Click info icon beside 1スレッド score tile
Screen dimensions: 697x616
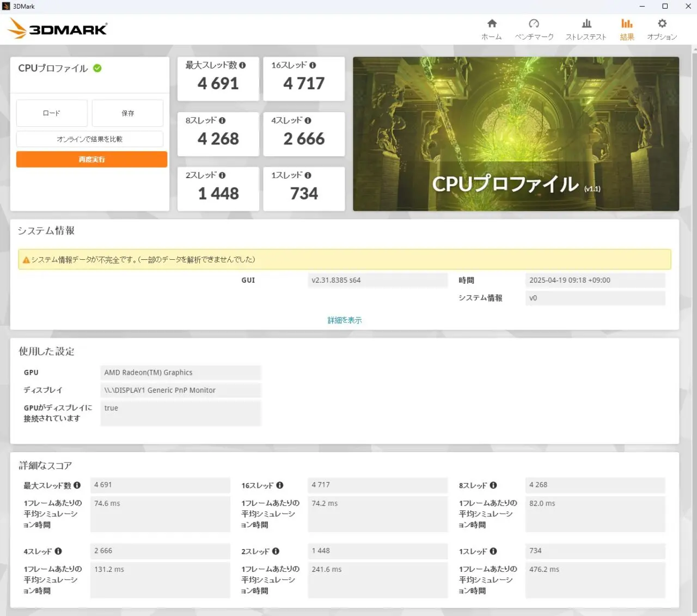(x=308, y=175)
